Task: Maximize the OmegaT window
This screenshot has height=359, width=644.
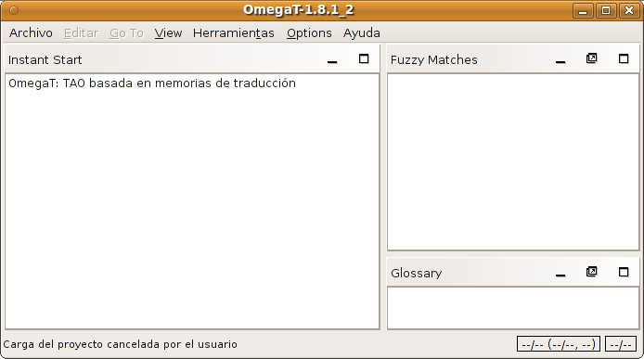Action: point(606,10)
